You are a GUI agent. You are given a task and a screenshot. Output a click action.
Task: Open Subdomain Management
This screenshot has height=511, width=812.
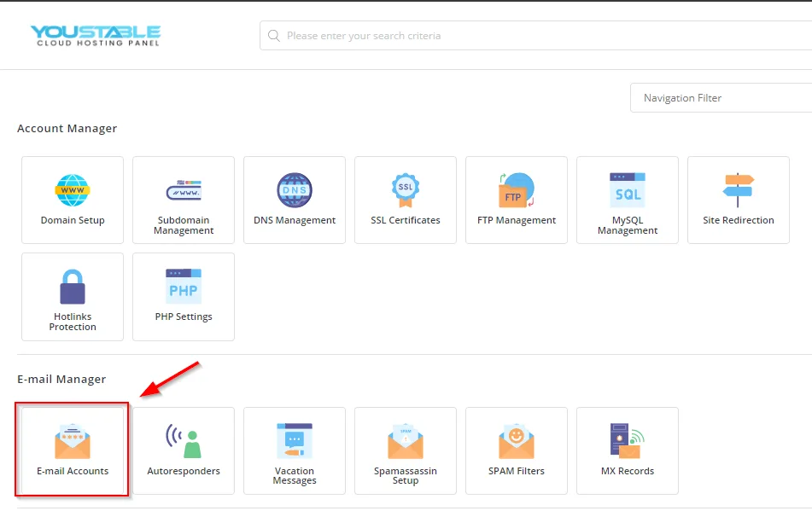pyautogui.click(x=184, y=200)
